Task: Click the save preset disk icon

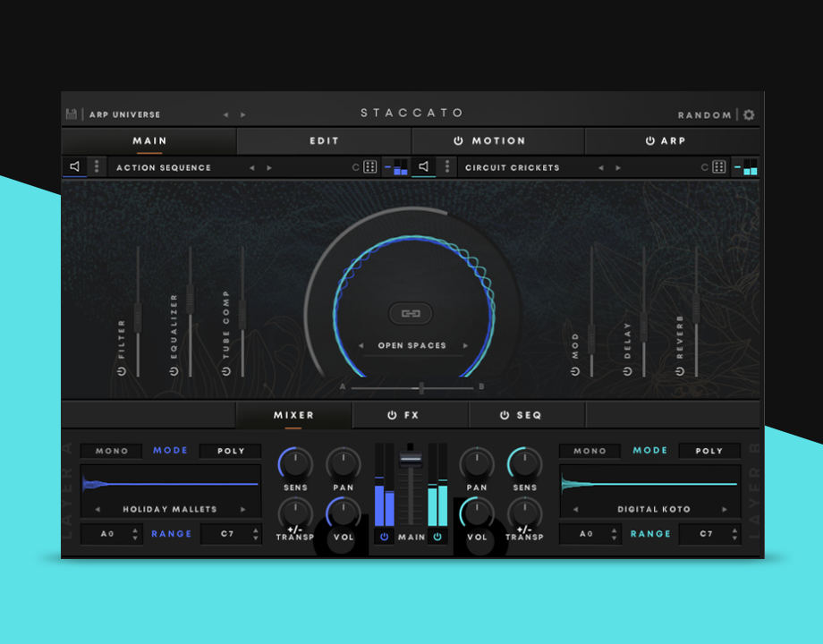Action: pyautogui.click(x=72, y=114)
